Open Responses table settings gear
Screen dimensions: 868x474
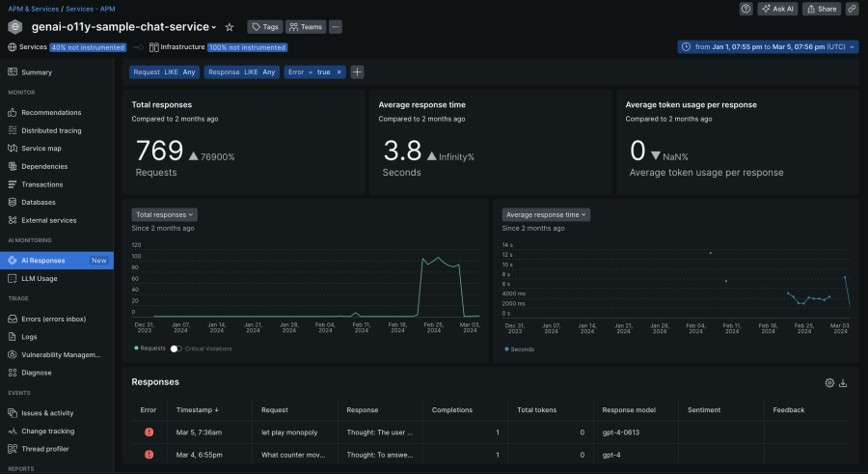pos(829,382)
